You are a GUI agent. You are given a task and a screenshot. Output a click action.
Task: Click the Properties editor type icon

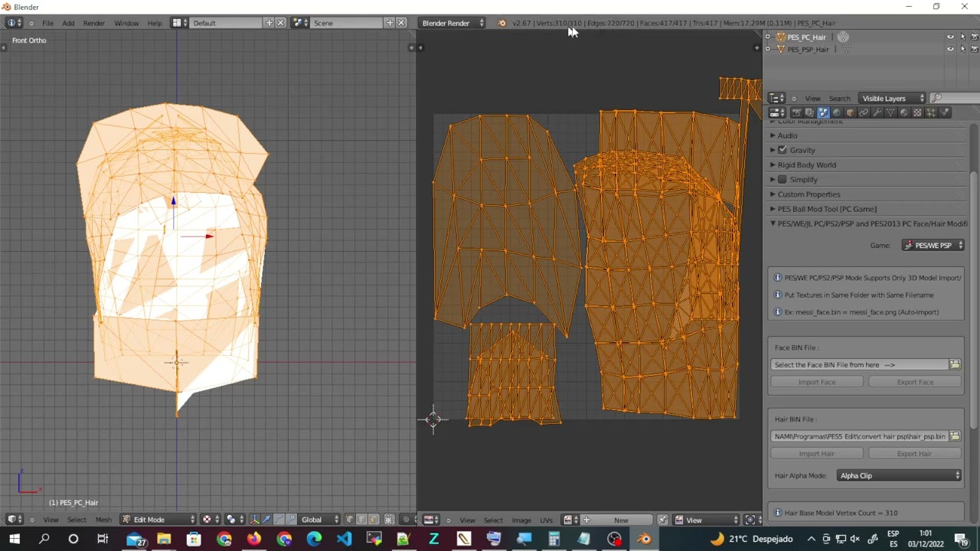(776, 112)
